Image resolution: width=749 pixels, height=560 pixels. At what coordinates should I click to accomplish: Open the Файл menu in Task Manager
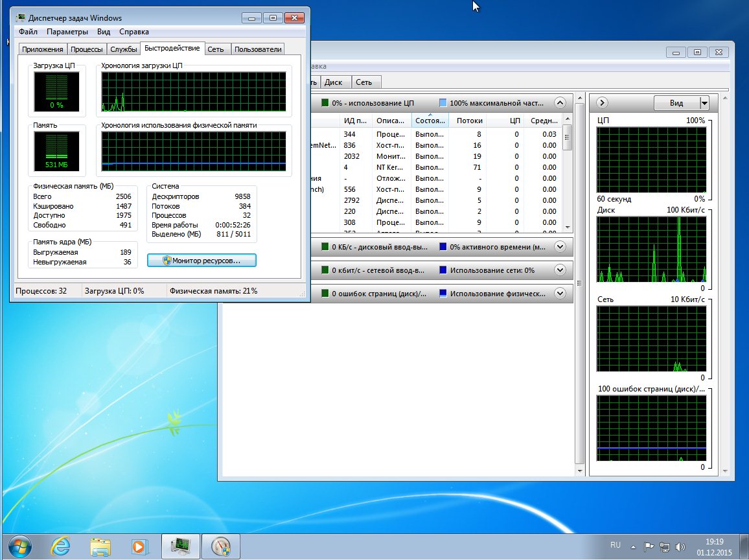click(x=28, y=32)
